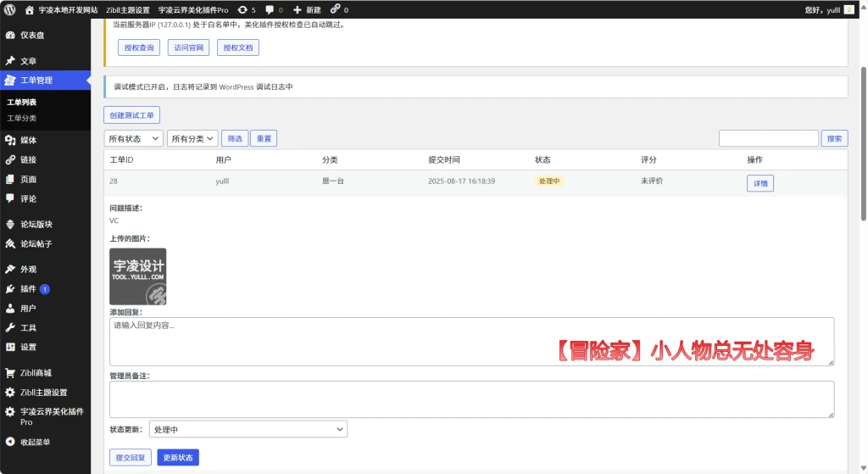The width and height of the screenshot is (868, 474).
Task: Click the 设置 settings icon in sidebar
Action: 10,347
